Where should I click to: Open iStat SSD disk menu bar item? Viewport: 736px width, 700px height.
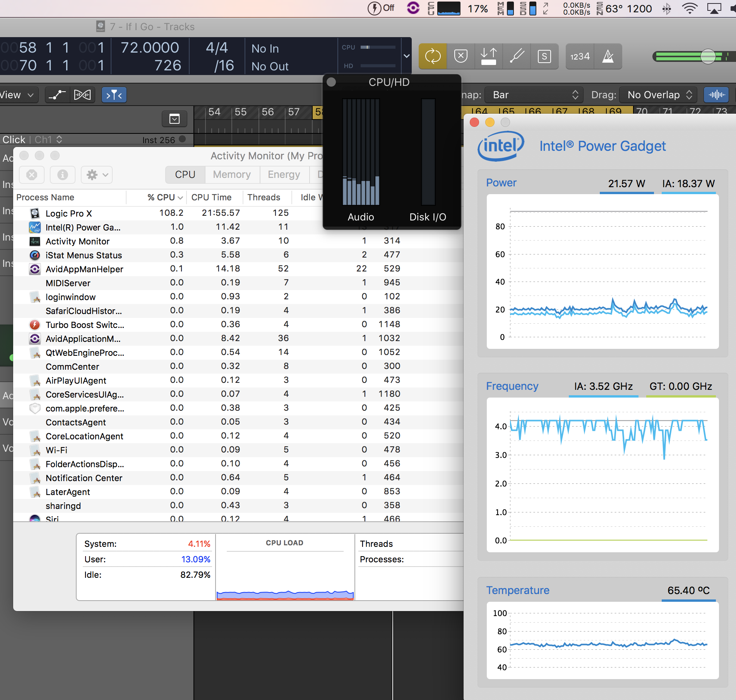tap(528, 8)
